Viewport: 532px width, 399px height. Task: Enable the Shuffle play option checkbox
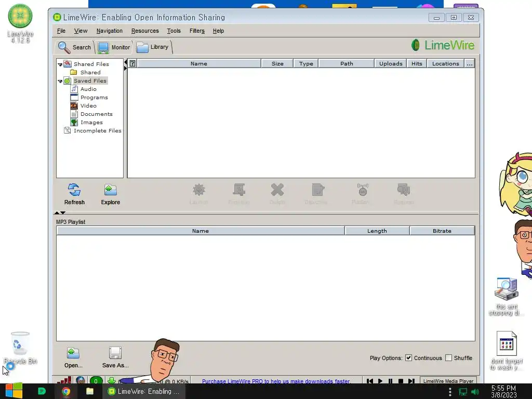(x=448, y=358)
